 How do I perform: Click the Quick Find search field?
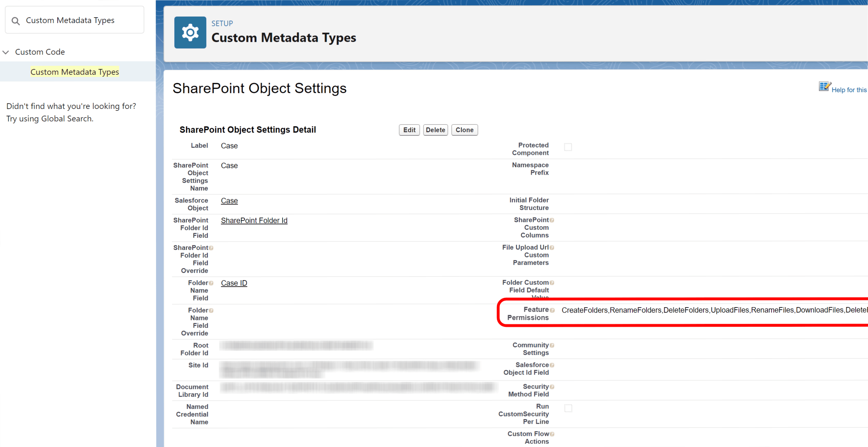point(81,20)
